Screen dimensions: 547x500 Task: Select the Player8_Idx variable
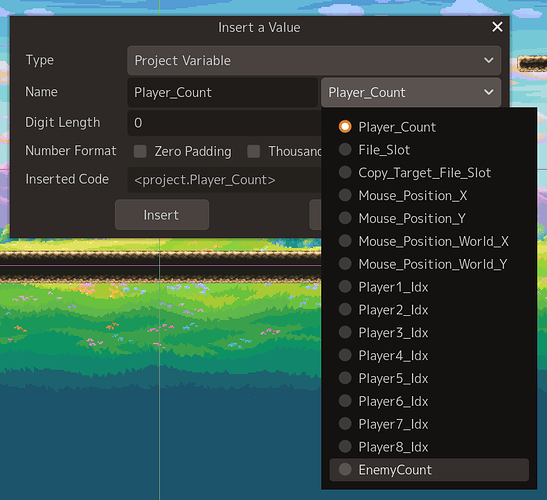pyautogui.click(x=429, y=447)
